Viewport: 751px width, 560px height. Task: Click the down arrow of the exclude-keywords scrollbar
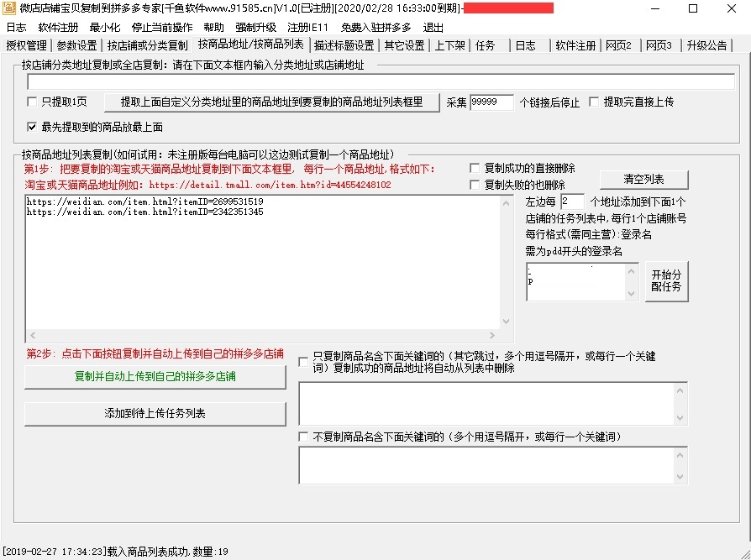click(x=680, y=477)
